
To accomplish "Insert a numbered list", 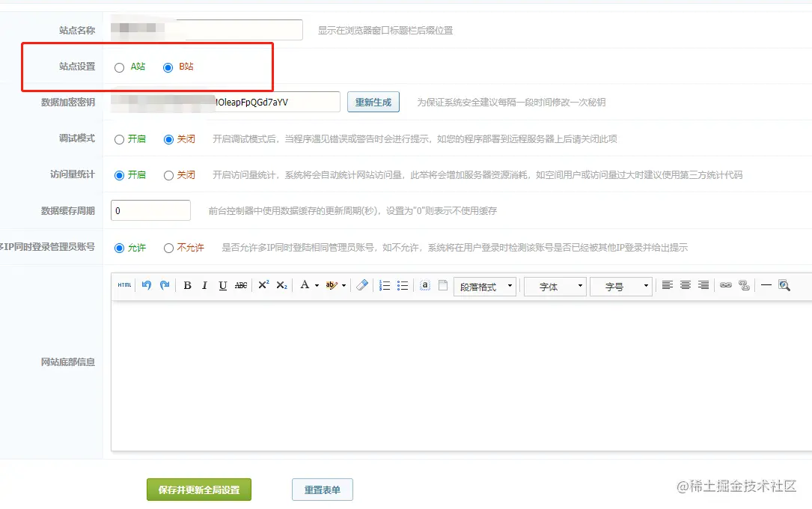I will coord(384,285).
